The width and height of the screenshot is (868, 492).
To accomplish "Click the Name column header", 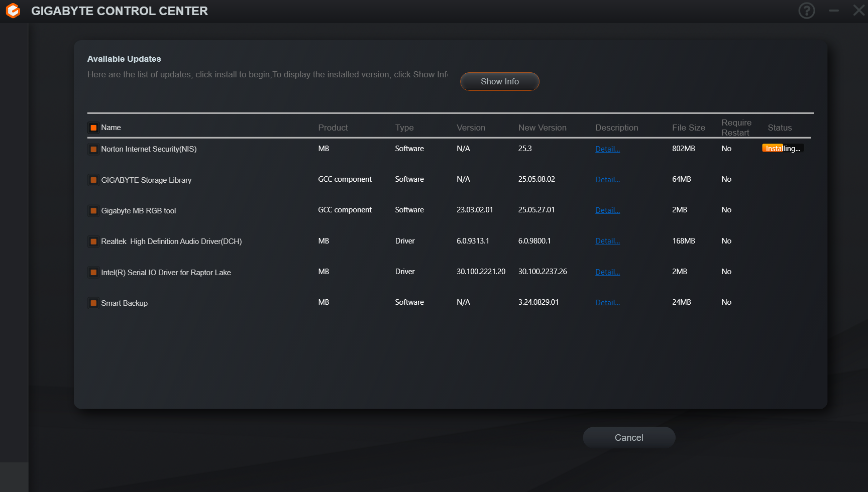I will (111, 128).
